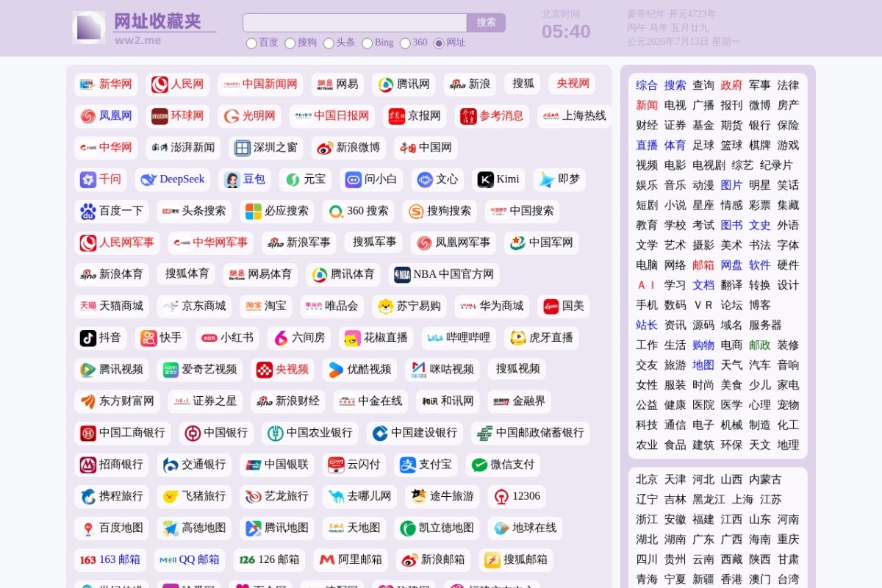
Task: Click the 搜索 submit button
Action: pyautogui.click(x=486, y=23)
